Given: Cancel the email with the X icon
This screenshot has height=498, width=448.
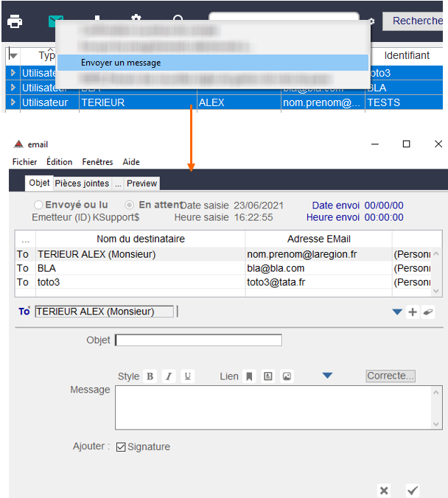Looking at the screenshot, I should pos(384,490).
